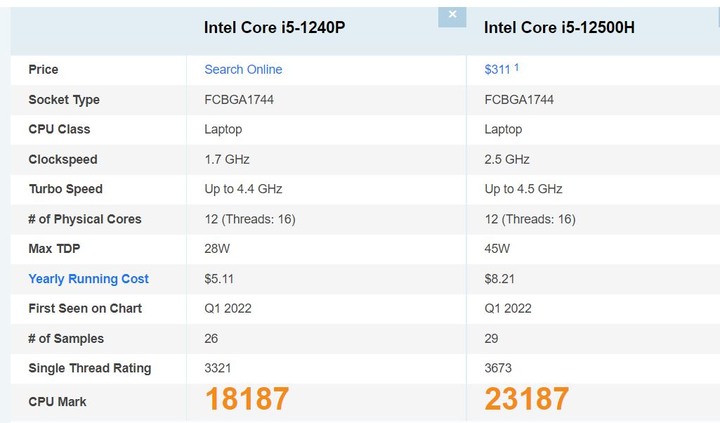Open the Yearly Running Cost link
The width and height of the screenshot is (720, 423).
[x=89, y=279]
